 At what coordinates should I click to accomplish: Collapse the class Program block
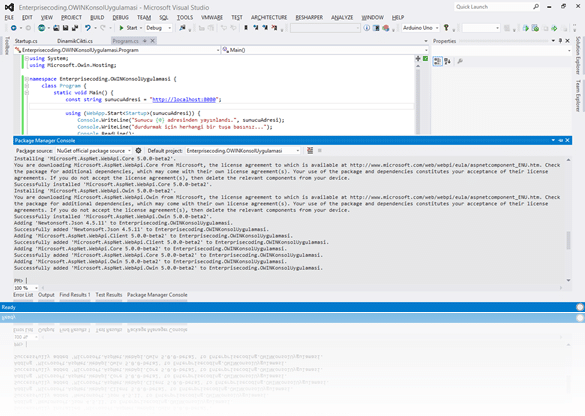click(27, 86)
